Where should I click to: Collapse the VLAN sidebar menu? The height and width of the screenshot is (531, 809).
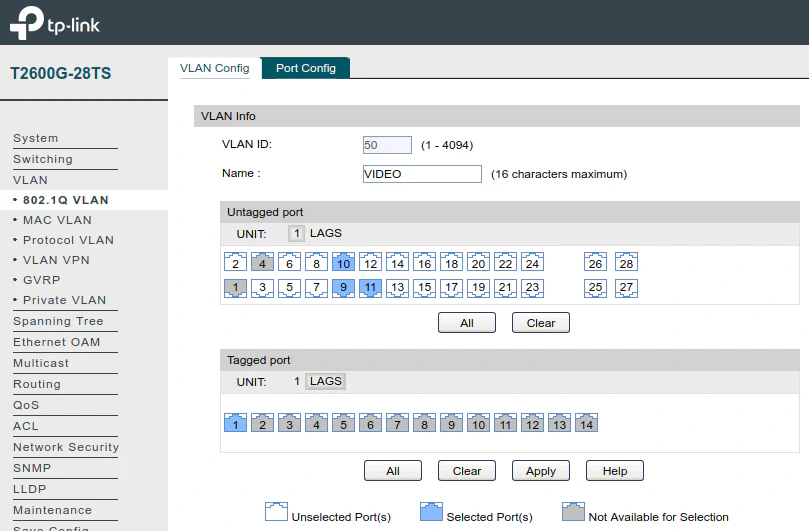coord(30,180)
